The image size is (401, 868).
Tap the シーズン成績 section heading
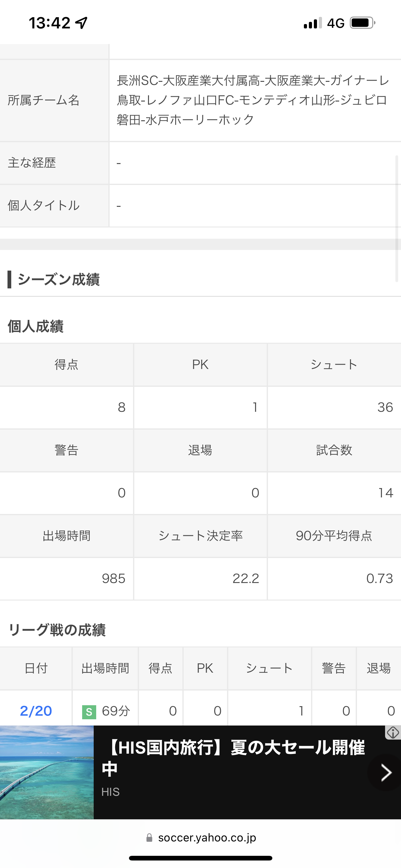point(59,280)
